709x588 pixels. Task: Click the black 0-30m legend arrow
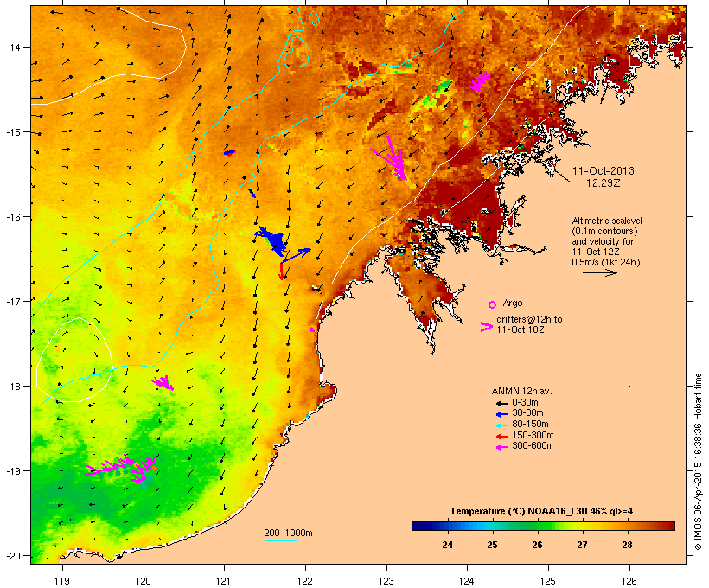501,403
